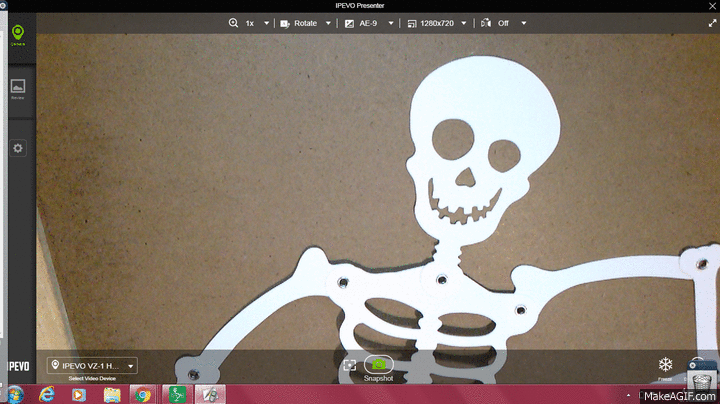Select video device IPEVO VZ-1 dropdown
Image resolution: width=720 pixels, height=404 pixels.
pyautogui.click(x=92, y=366)
